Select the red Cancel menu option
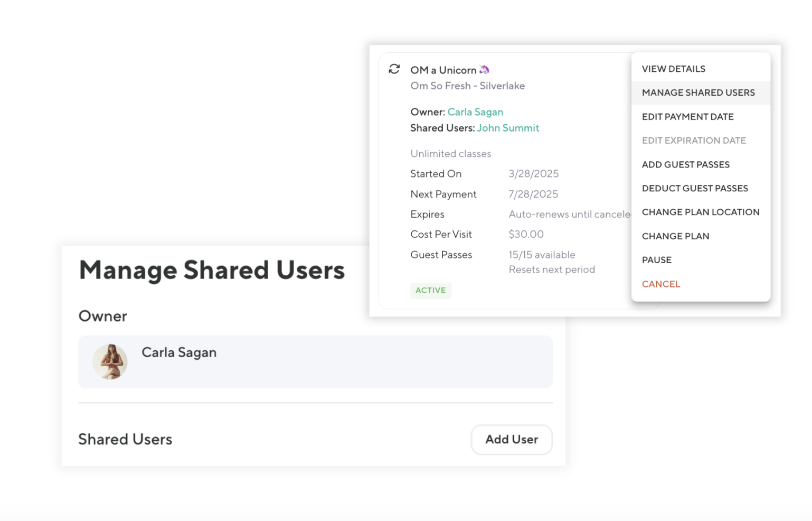This screenshot has height=521, width=812. click(x=660, y=284)
